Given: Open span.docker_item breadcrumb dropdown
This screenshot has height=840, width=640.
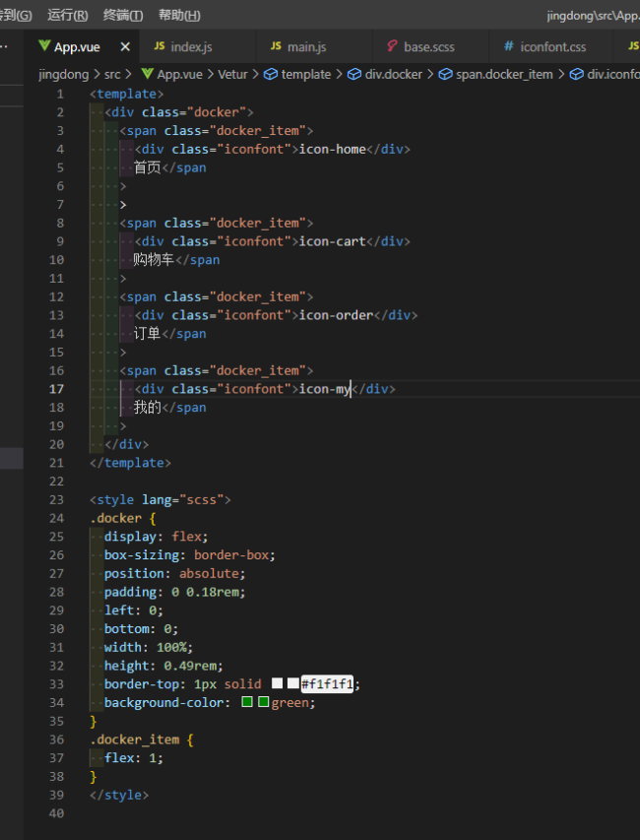Looking at the screenshot, I should point(504,74).
